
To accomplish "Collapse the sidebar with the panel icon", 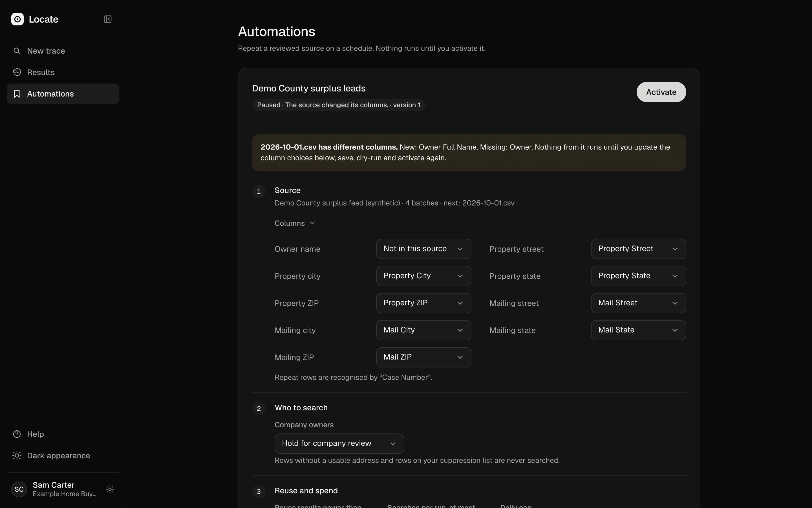I will [107, 19].
